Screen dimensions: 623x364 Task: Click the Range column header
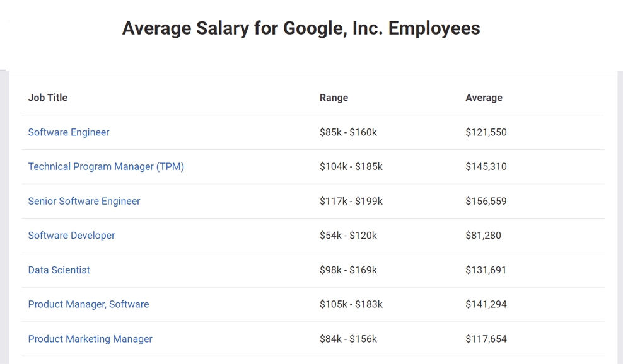[334, 98]
